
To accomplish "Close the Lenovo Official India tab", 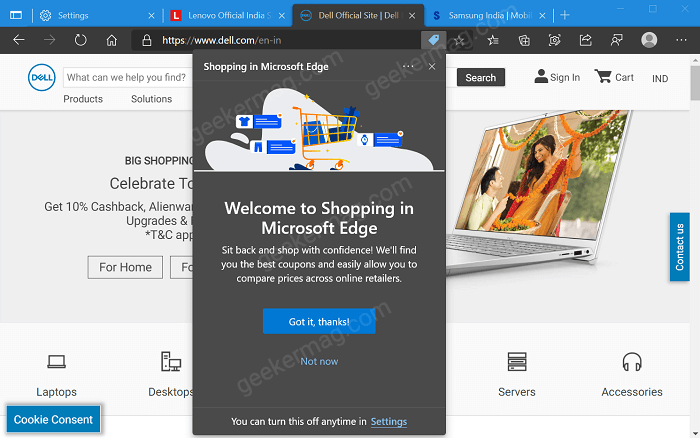I will click(x=282, y=16).
